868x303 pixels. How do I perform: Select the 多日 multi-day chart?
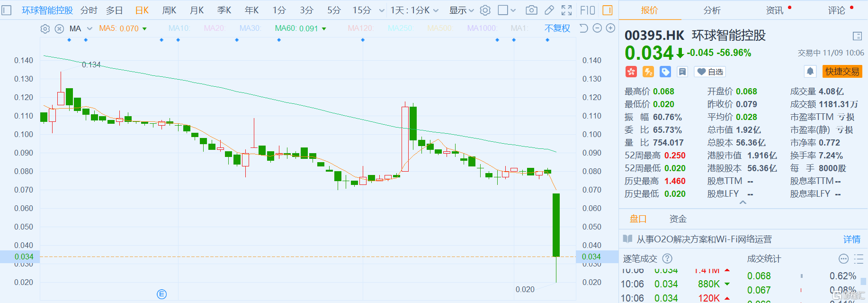[114, 10]
